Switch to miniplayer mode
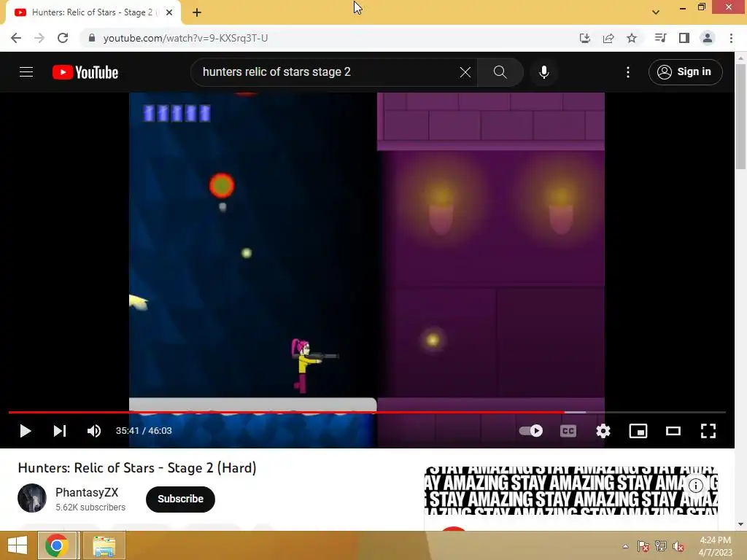 pyautogui.click(x=638, y=431)
